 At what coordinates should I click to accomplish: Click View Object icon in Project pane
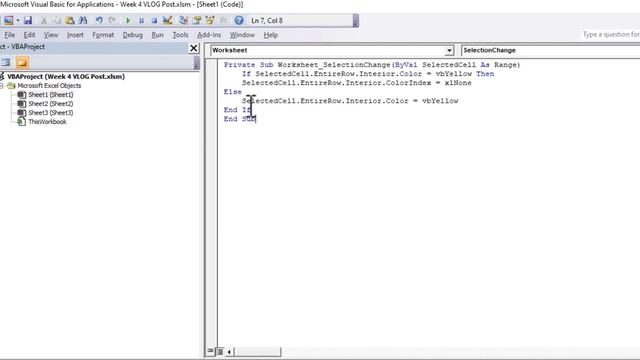pyautogui.click(x=6, y=62)
